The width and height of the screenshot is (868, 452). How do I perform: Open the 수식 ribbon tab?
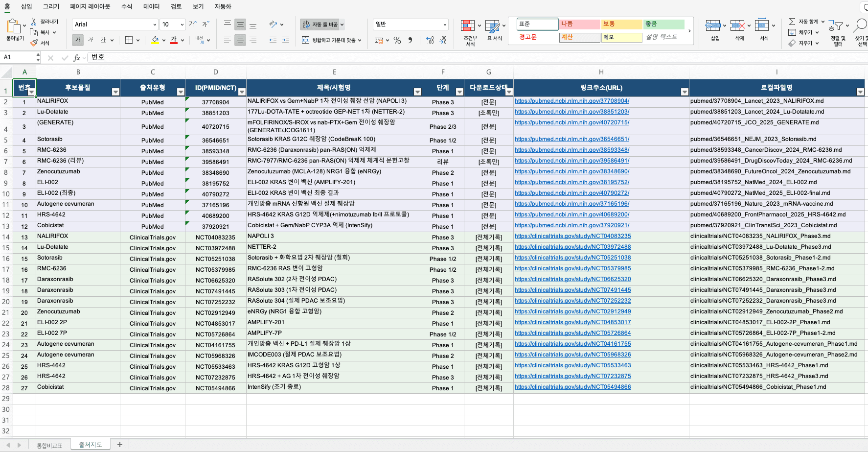click(127, 6)
